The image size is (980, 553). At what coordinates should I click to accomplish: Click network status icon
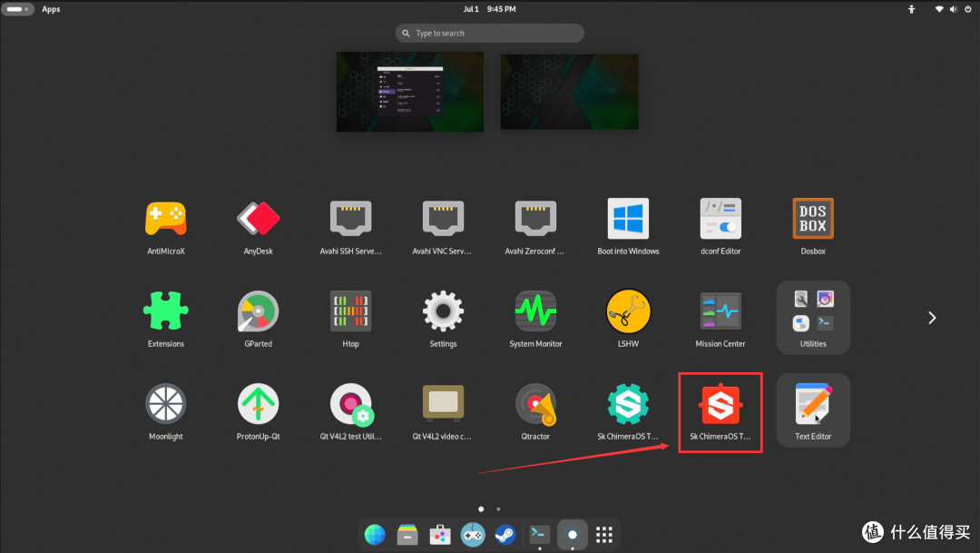pos(939,9)
